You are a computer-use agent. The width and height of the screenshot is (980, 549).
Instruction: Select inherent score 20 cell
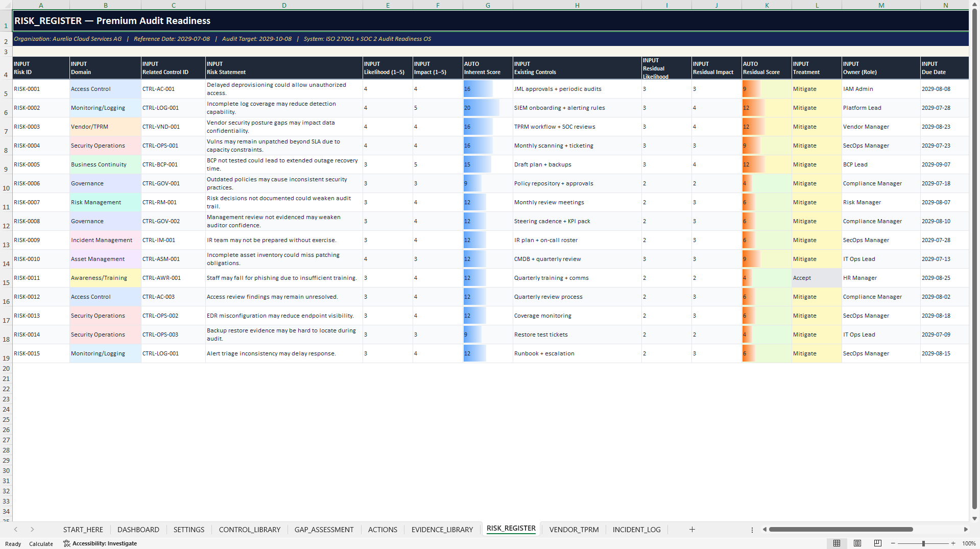pos(488,108)
